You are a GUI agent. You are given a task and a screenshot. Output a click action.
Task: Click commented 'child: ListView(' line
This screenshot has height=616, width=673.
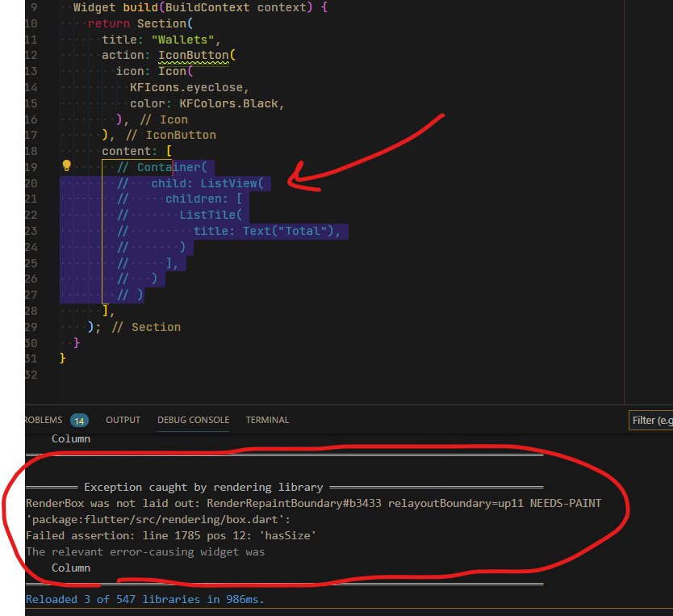tap(190, 184)
